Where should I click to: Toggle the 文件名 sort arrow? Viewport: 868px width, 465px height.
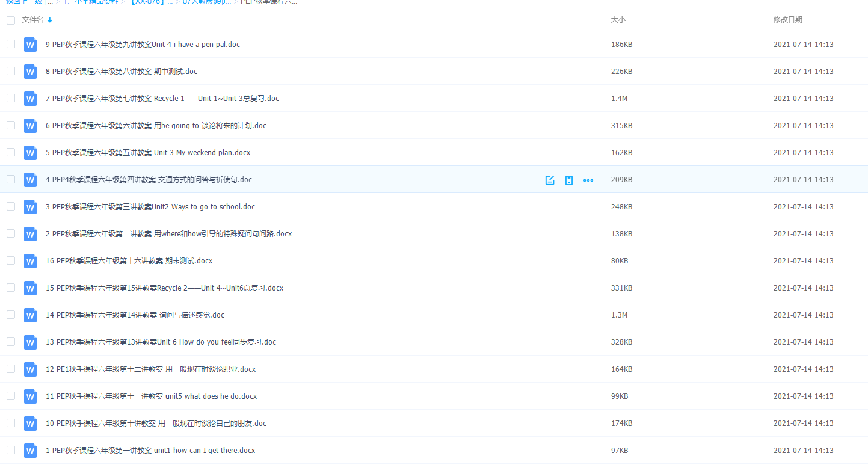(x=50, y=20)
